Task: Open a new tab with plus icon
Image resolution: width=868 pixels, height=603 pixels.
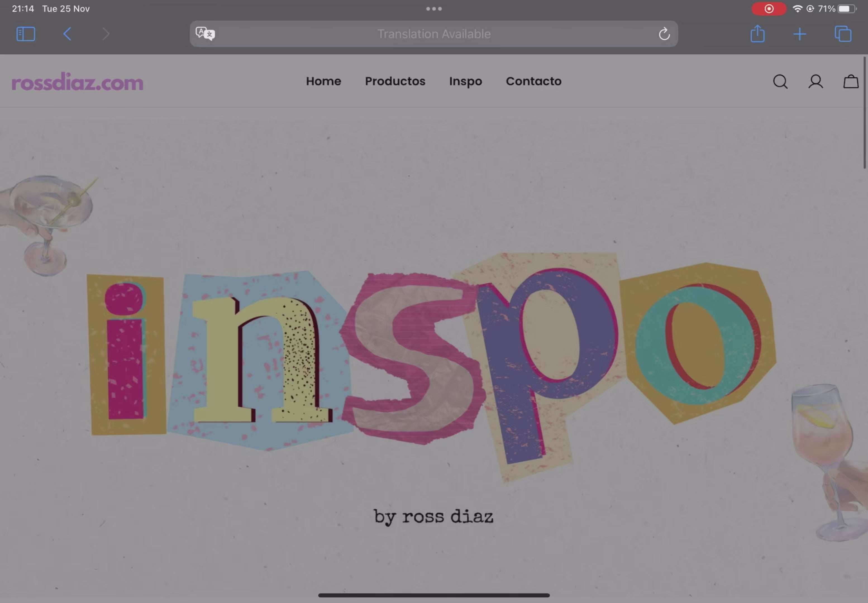Action: click(800, 34)
